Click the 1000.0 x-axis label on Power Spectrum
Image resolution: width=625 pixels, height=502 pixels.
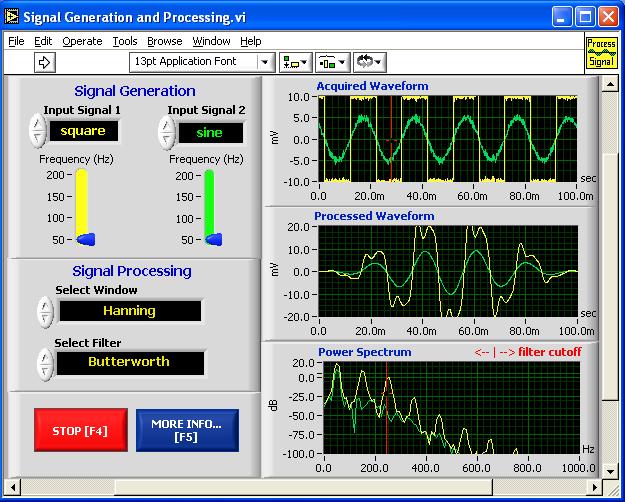tap(578, 467)
